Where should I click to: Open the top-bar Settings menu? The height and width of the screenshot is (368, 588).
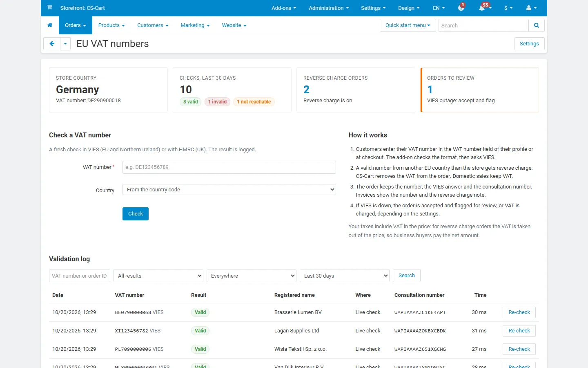(x=373, y=8)
